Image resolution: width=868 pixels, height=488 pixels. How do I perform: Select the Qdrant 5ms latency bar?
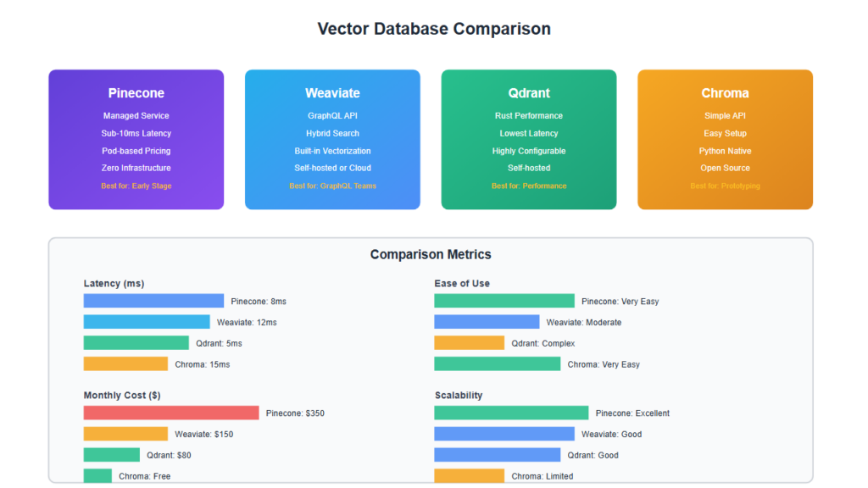pyautogui.click(x=136, y=343)
